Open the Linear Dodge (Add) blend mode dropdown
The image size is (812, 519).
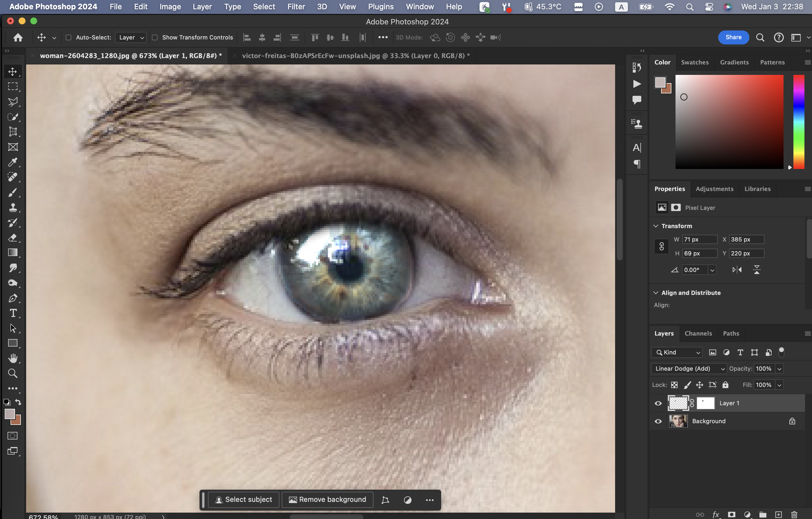click(x=689, y=369)
